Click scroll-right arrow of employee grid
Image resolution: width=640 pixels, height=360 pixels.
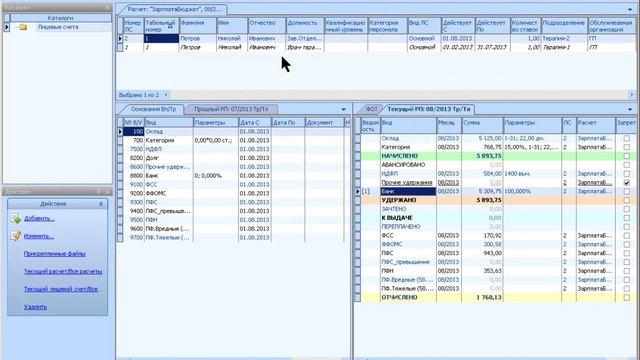pyautogui.click(x=632, y=95)
